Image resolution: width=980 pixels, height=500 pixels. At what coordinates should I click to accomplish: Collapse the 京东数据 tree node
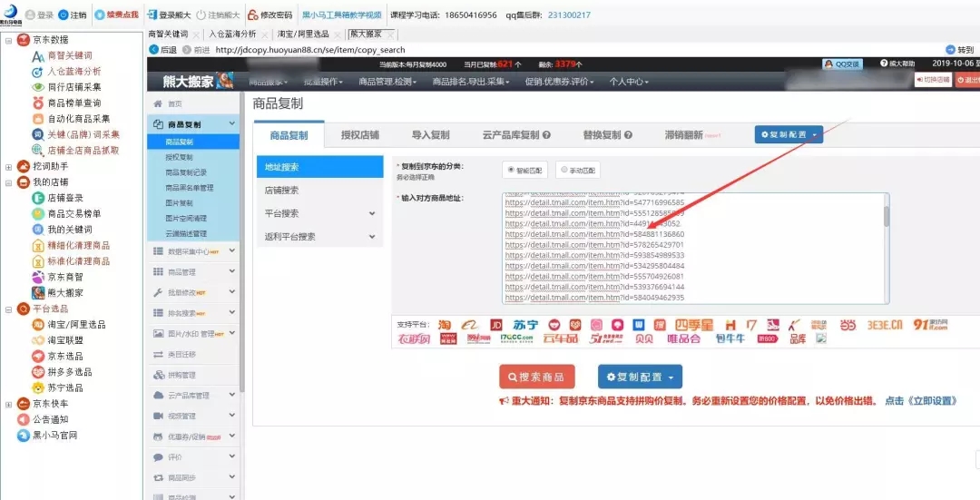pyautogui.click(x=9, y=40)
